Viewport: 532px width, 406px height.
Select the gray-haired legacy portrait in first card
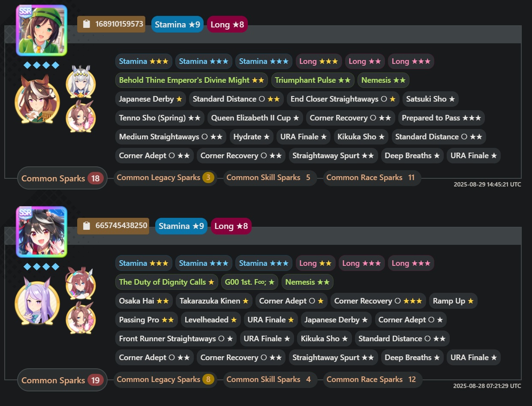(81, 81)
